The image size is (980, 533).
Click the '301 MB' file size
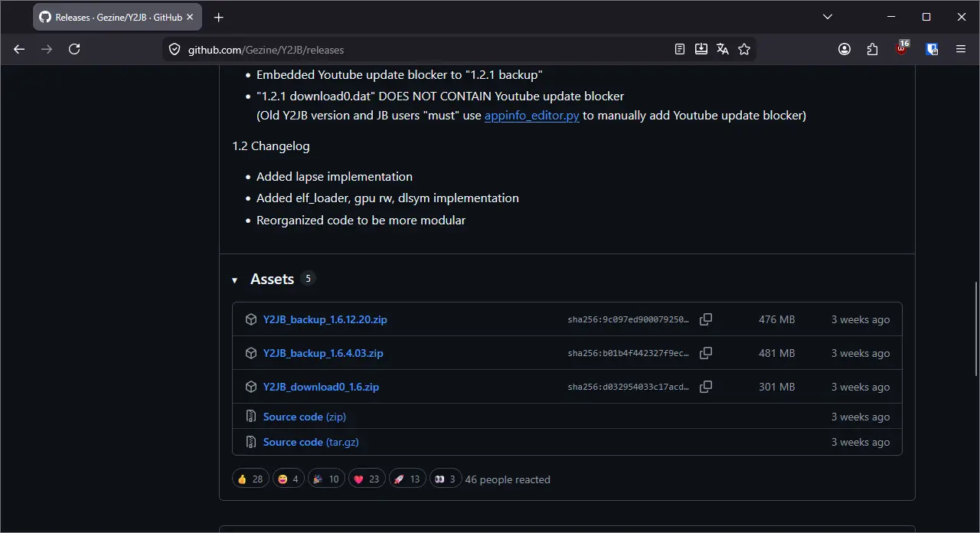[x=777, y=387]
